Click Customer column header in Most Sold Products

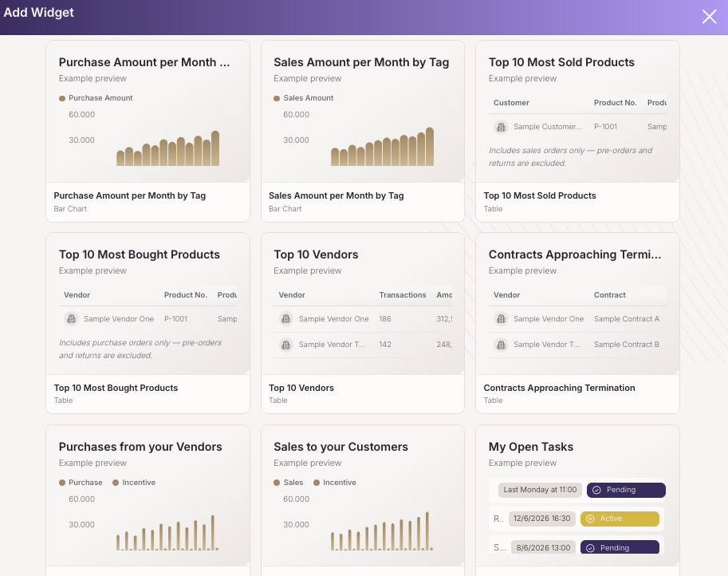tap(511, 103)
